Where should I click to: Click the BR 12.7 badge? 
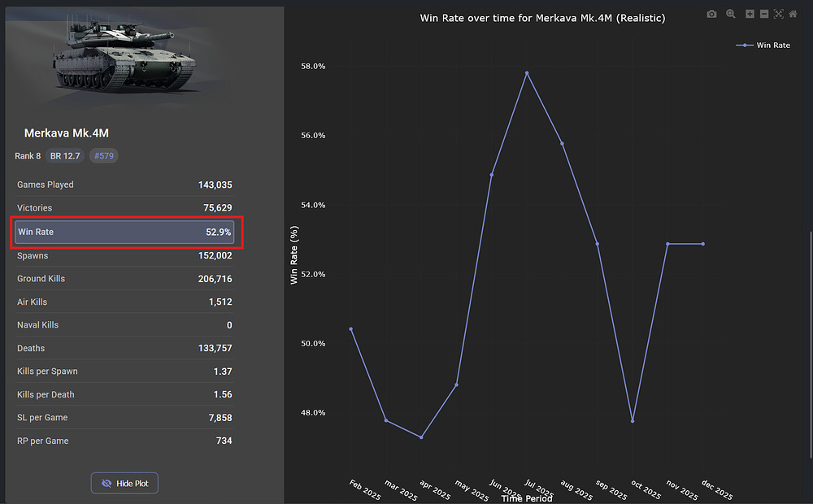[65, 156]
